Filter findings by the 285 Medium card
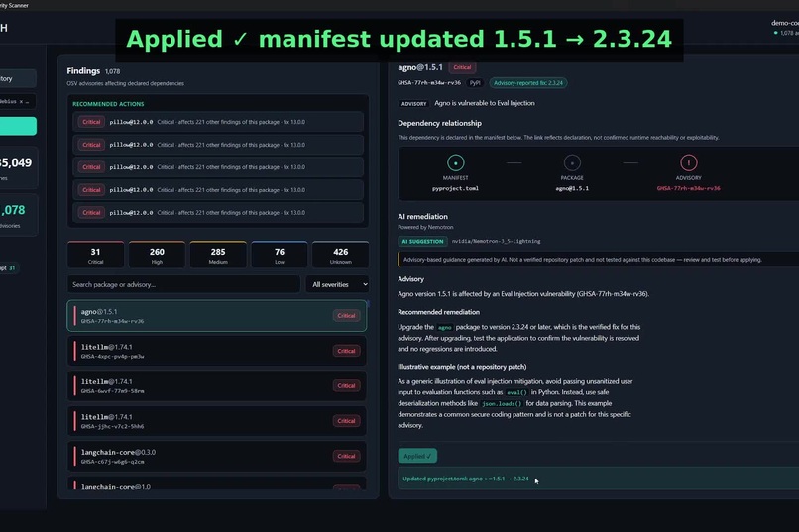The image size is (799, 532). tap(218, 255)
